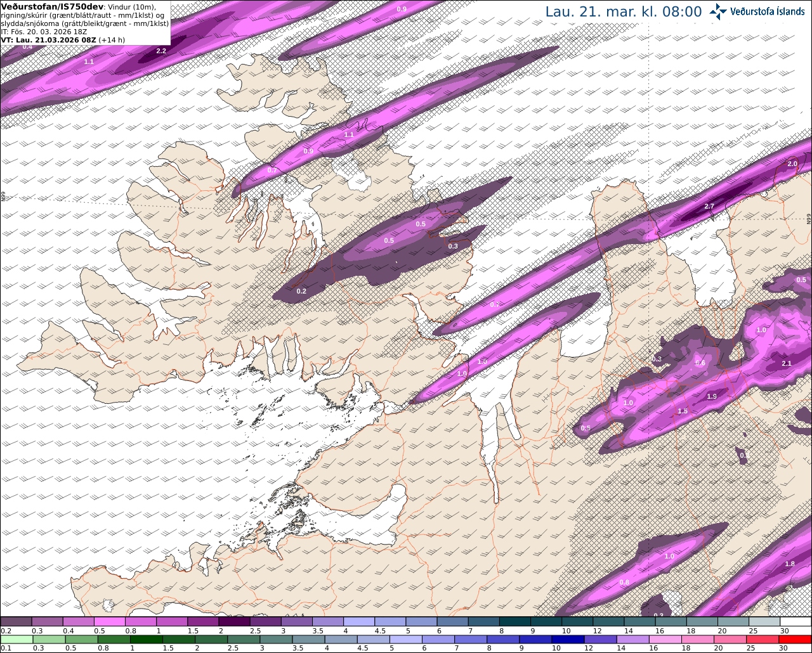Click the 1.8 value label on the map
812x653 pixels.
pyautogui.click(x=790, y=564)
